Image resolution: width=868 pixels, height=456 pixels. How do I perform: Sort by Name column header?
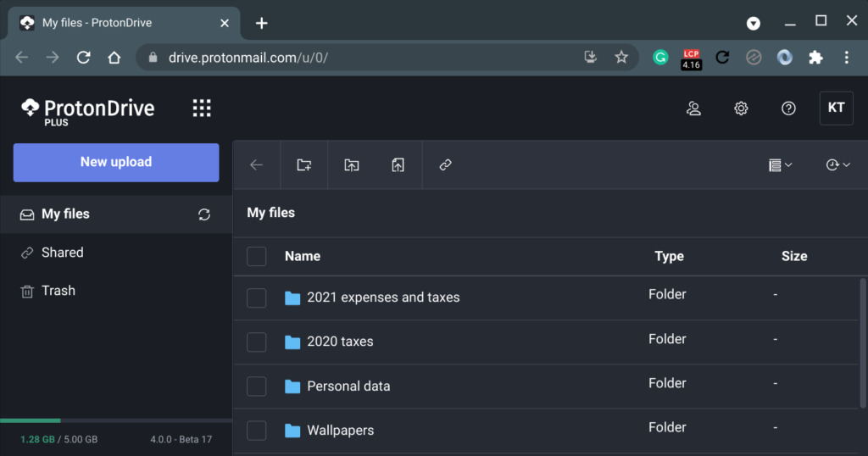303,256
